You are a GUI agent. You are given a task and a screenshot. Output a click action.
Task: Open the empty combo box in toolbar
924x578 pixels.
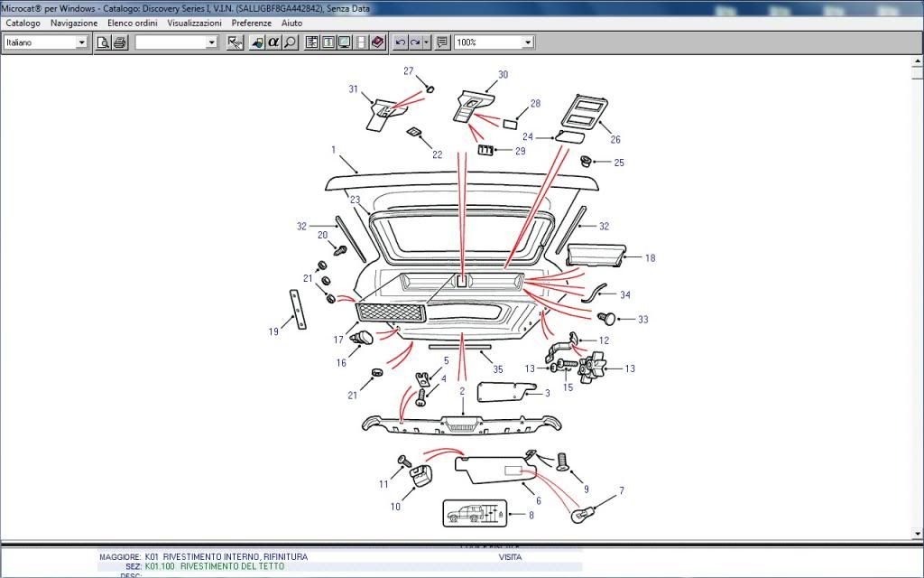pyautogui.click(x=212, y=42)
